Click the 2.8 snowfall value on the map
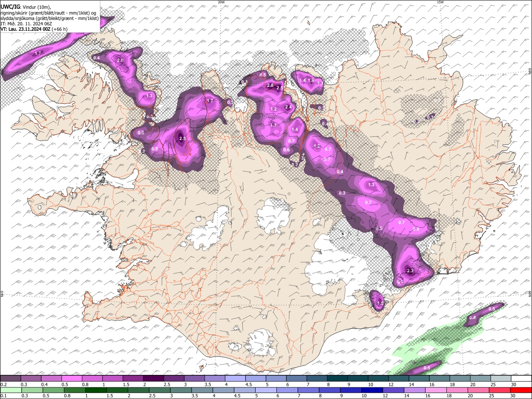Screen dimensions: 532x399 tap(270, 86)
